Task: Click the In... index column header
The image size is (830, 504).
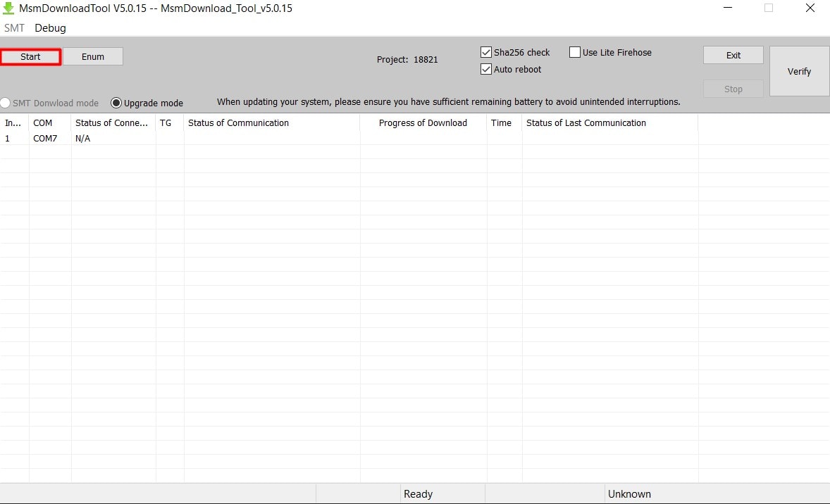Action: point(14,122)
